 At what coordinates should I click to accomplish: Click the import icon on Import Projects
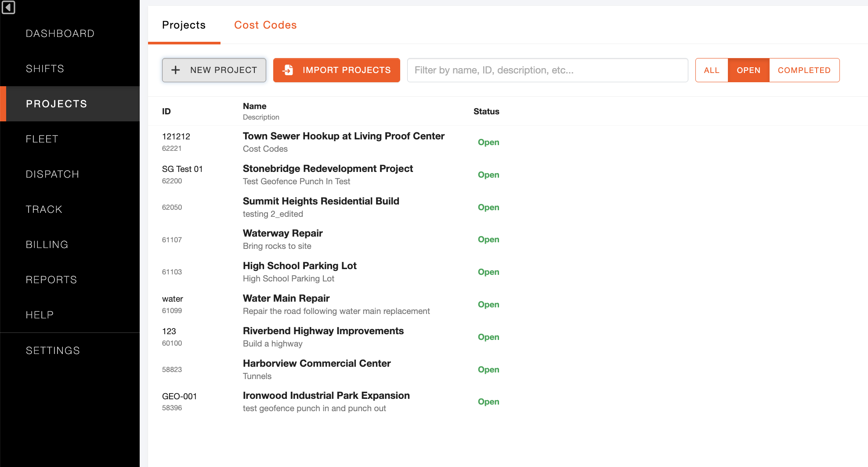coord(288,70)
